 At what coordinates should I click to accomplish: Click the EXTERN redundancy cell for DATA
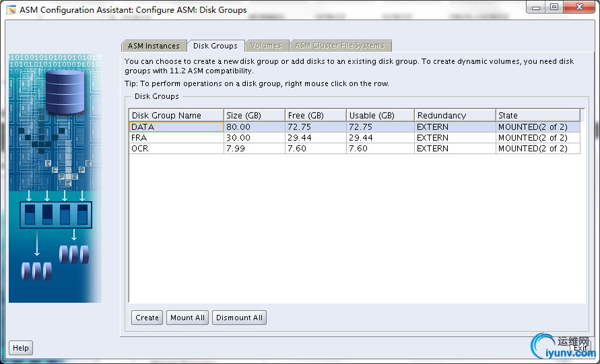[455, 127]
